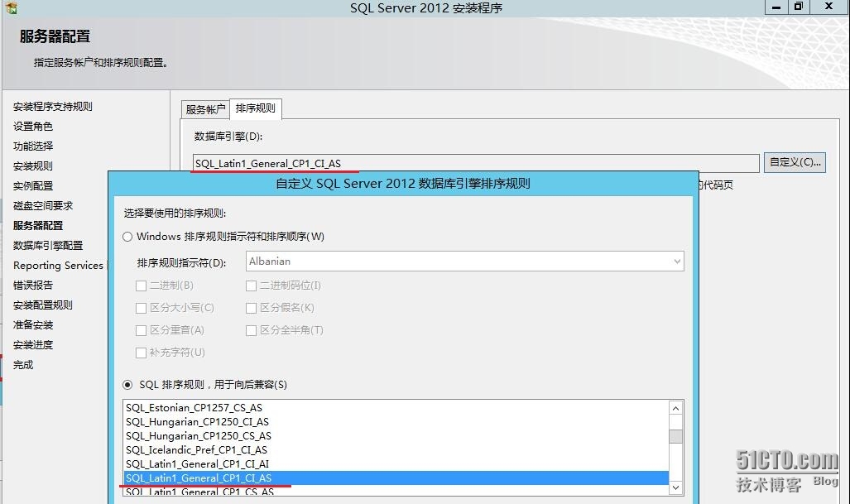Viewport: 850px width, 504px height.
Task: Go to 实例配置 step in sidebar
Action: pos(33,186)
